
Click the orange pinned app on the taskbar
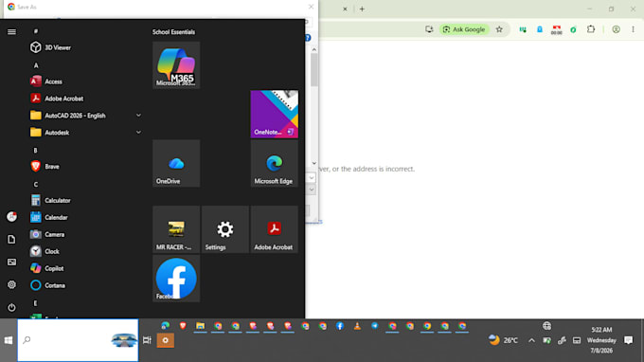(x=166, y=340)
